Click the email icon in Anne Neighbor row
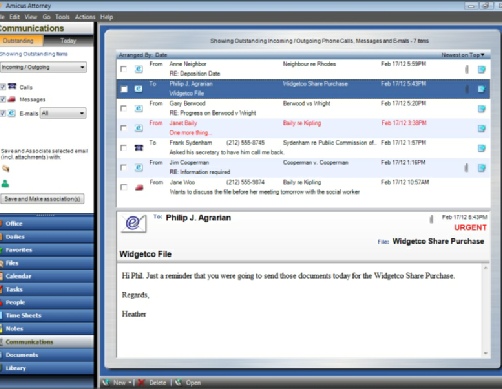 (139, 69)
